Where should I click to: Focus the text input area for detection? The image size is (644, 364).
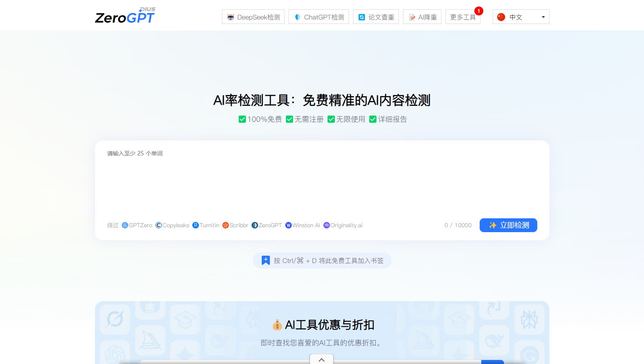pos(321,183)
